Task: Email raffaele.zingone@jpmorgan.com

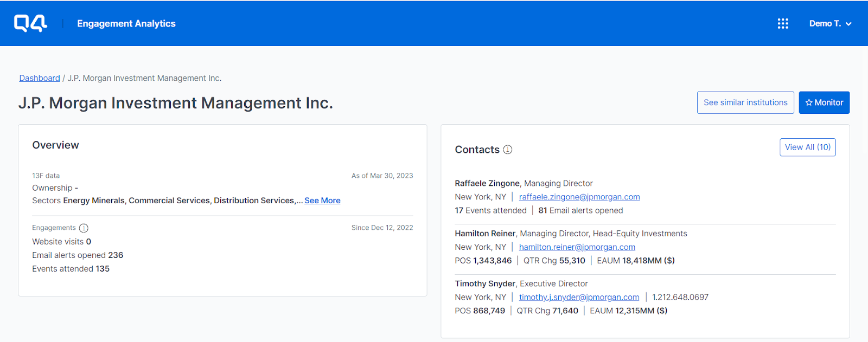Action: click(579, 197)
